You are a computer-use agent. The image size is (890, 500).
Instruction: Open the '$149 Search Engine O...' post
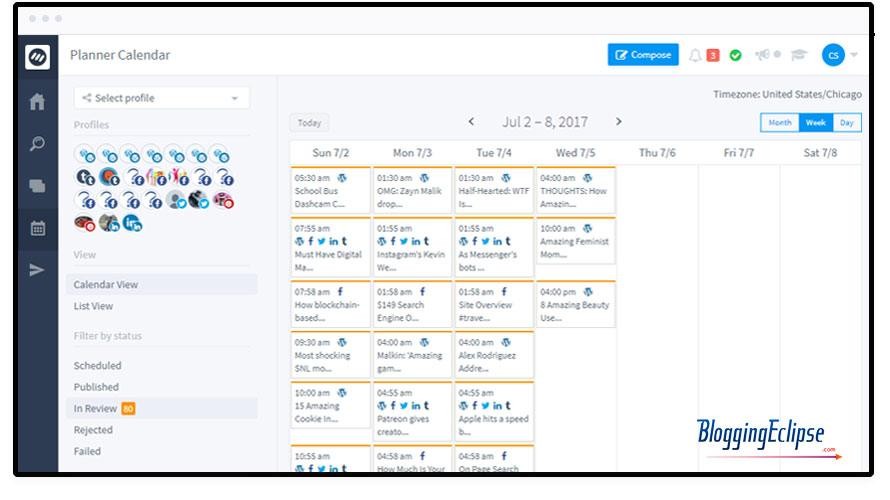click(x=413, y=304)
